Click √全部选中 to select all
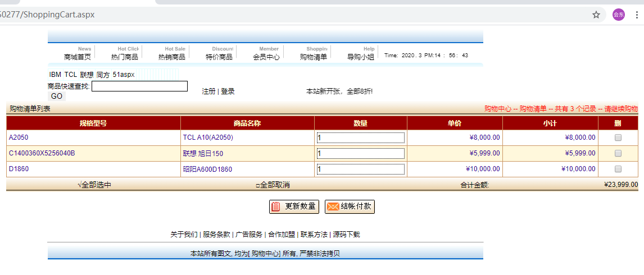 coord(94,185)
